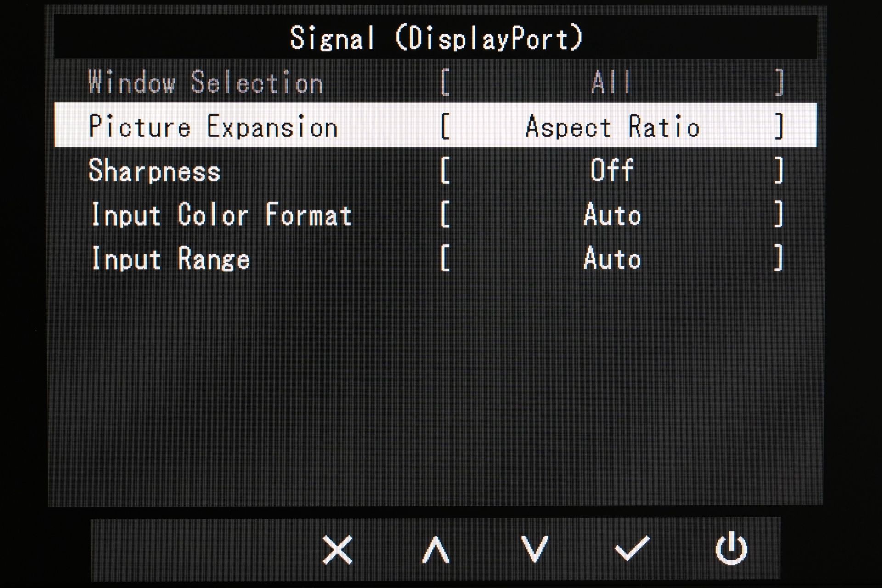Change the Aspect Ratio value
The image size is (882, 588).
pos(612,126)
